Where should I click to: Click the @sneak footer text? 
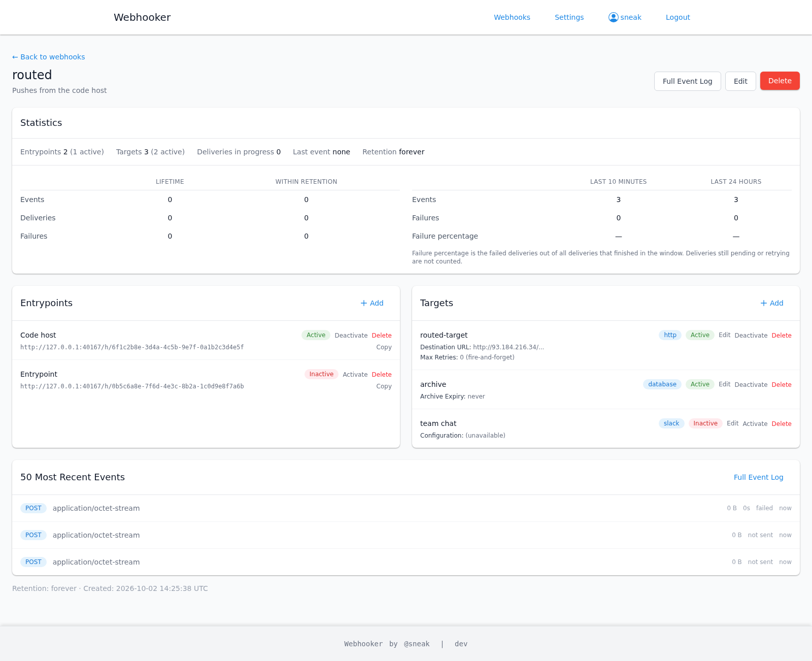click(417, 644)
